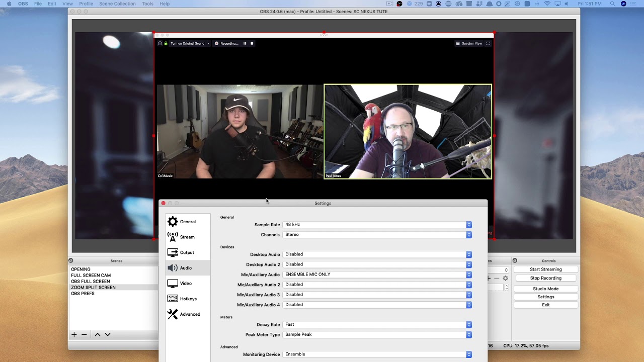The height and width of the screenshot is (362, 644).
Task: Open the OBS application menu
Action: point(23,4)
